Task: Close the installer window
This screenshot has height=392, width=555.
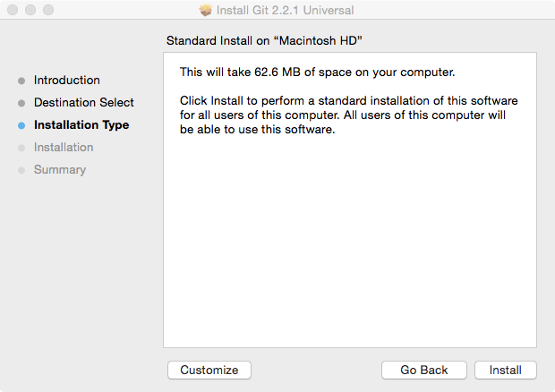Action: (x=12, y=11)
